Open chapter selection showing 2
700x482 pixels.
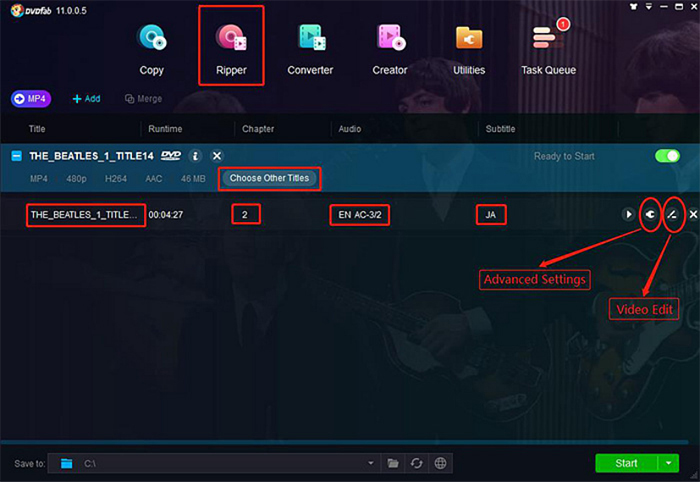[245, 215]
